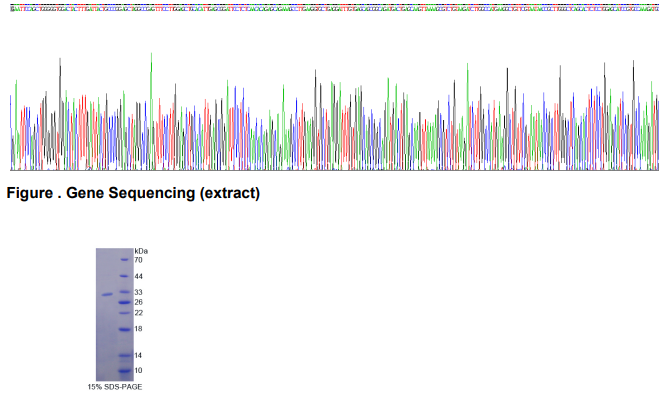Click the 'Figure . Gene Sequencing (extract)' caption
Viewport: 663px width, 395px height.
133,193
